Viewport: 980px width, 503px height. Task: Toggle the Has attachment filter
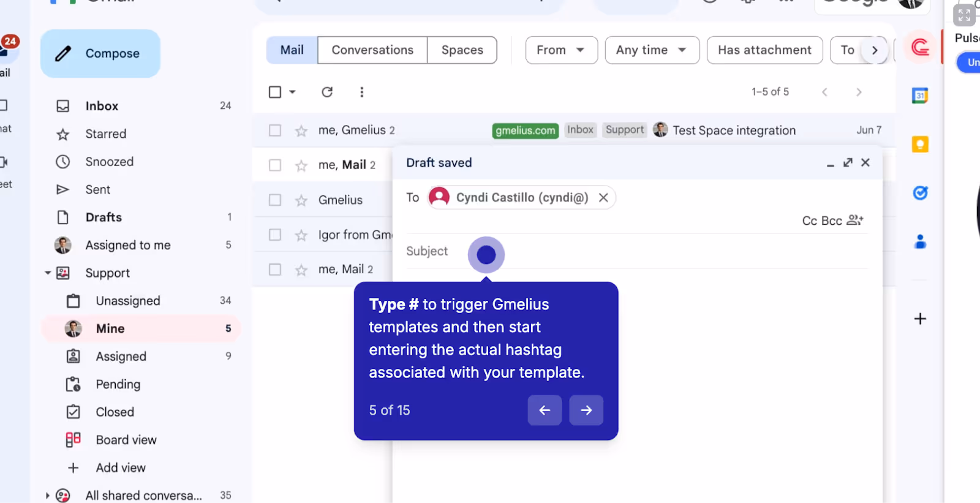tap(764, 50)
